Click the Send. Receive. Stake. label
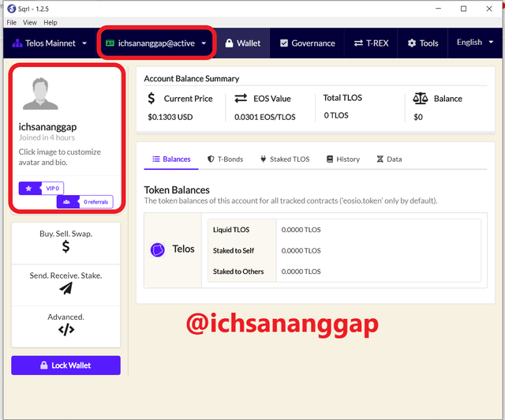This screenshot has height=420, width=505. [x=65, y=276]
